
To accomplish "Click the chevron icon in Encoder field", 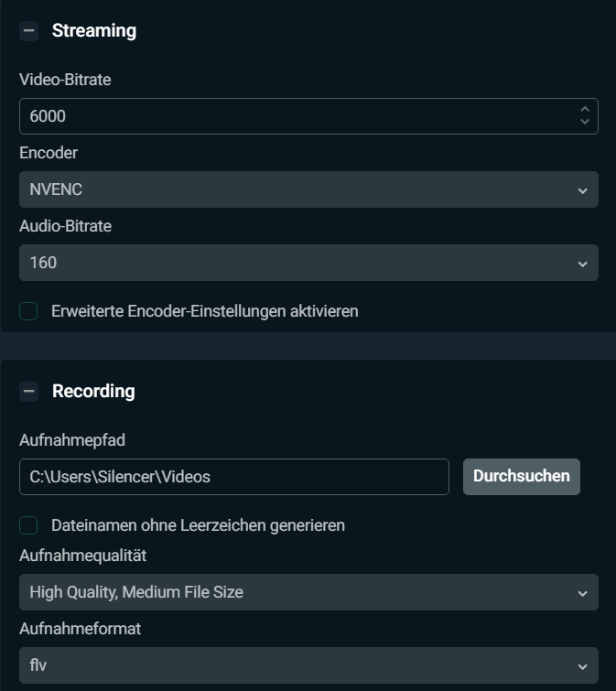I will pyautogui.click(x=582, y=190).
